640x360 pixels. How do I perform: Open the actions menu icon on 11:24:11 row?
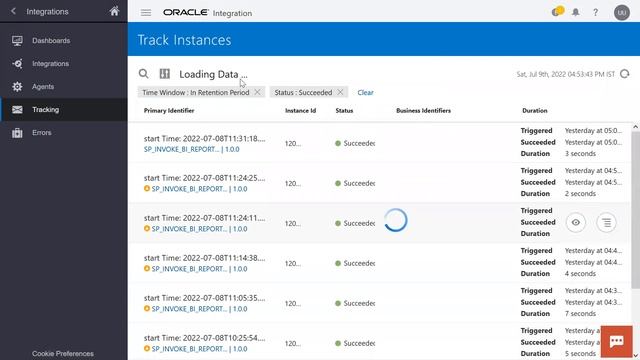click(x=607, y=222)
